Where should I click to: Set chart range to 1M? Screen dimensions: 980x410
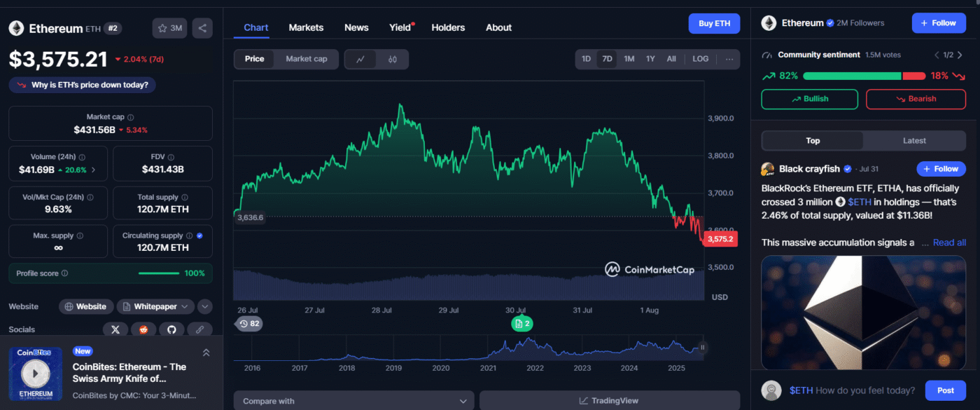pyautogui.click(x=629, y=59)
